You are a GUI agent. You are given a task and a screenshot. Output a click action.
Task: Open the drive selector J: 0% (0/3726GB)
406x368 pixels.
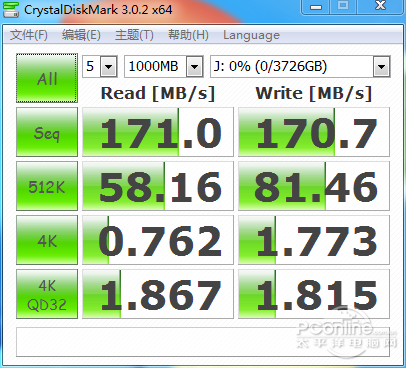click(x=300, y=67)
